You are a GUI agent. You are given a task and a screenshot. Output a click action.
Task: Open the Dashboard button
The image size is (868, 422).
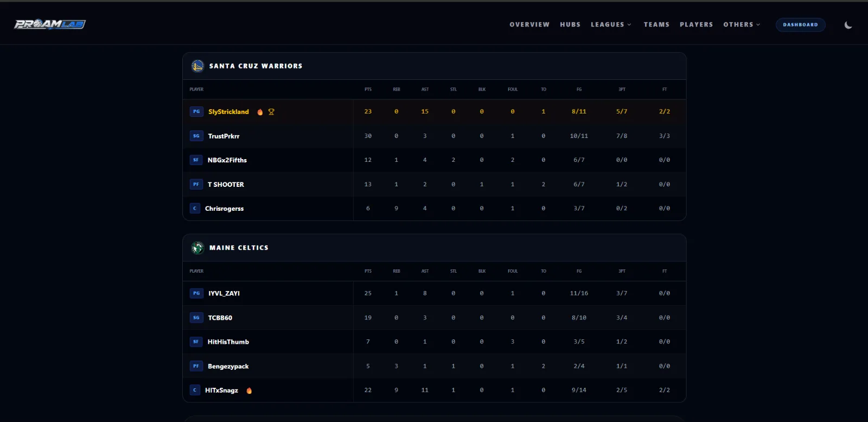pyautogui.click(x=800, y=25)
